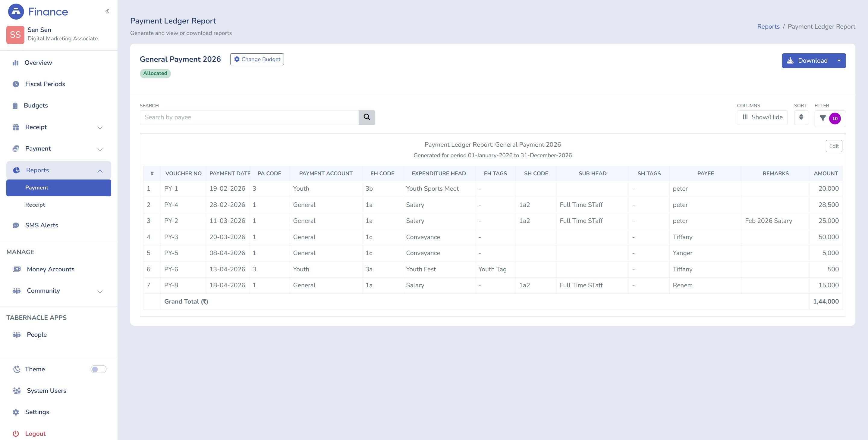Expand the Receipt menu chevron
The height and width of the screenshot is (440, 868).
(100, 128)
